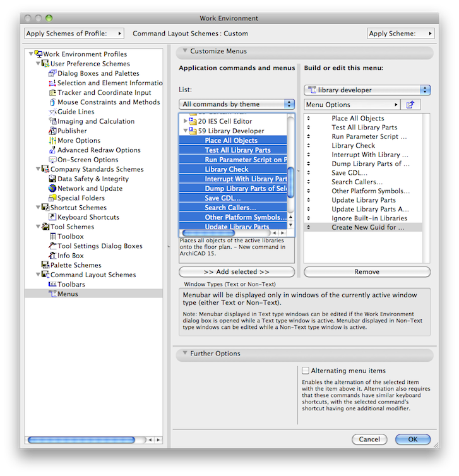This screenshot has width=459, height=476.
Task: Click the Selection and Element Information icon
Action: click(52, 83)
